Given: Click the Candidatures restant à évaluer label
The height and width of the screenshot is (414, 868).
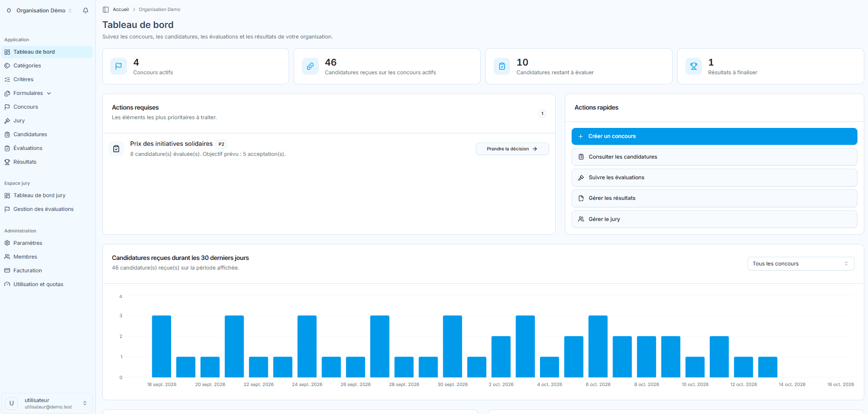Looking at the screenshot, I should tap(555, 72).
